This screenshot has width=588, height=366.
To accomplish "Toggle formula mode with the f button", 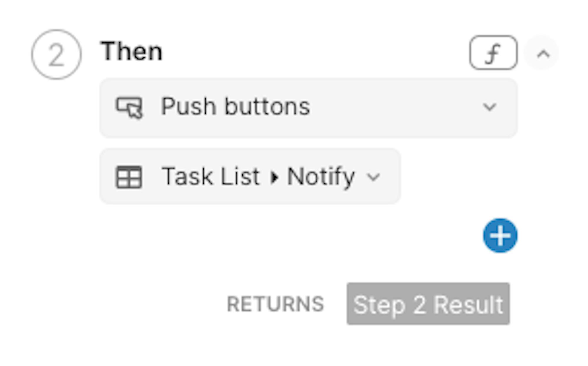I will tap(493, 53).
